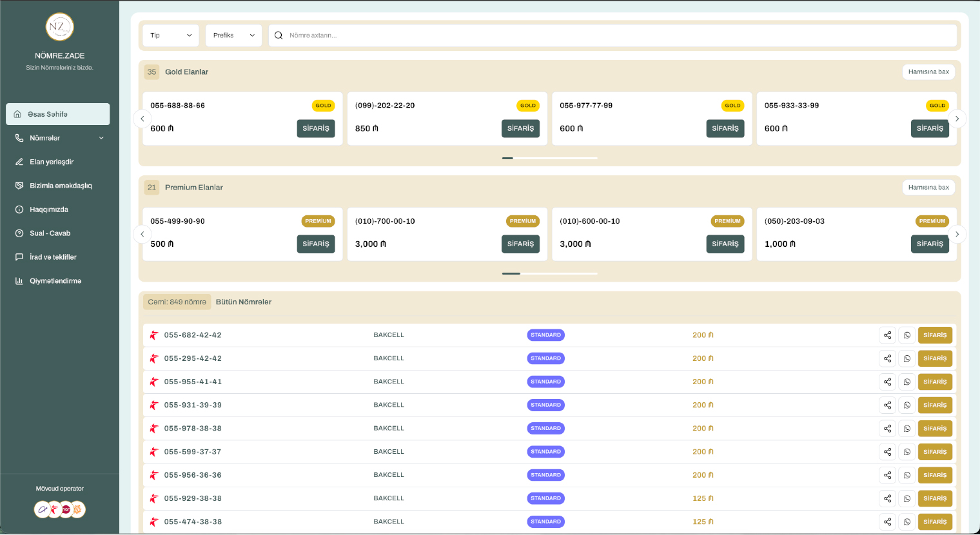The image size is (980, 535).
Task: Click the NZ logo in the sidebar
Action: tap(59, 27)
